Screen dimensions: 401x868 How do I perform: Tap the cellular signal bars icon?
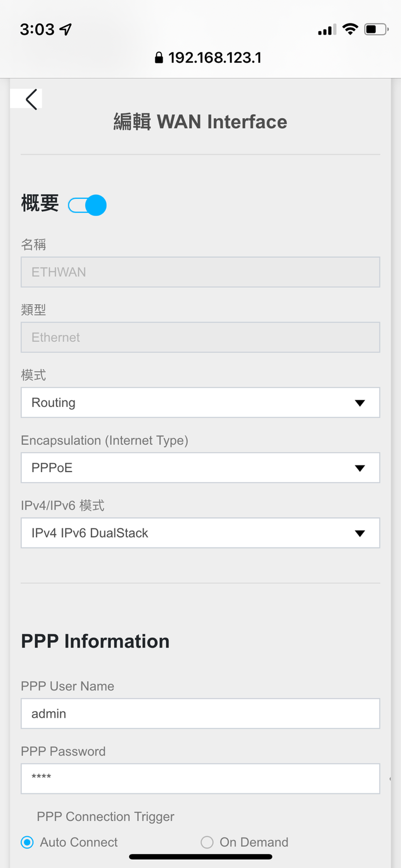(327, 30)
